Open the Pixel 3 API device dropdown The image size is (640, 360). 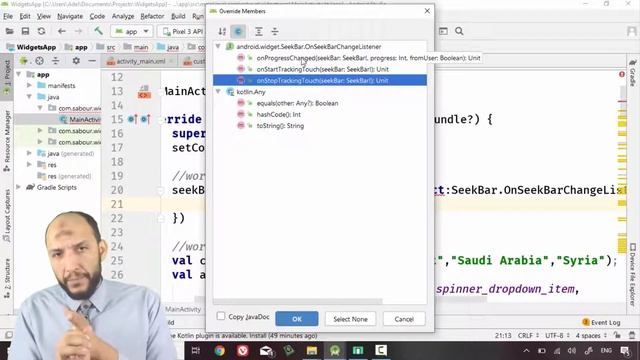coord(181,31)
